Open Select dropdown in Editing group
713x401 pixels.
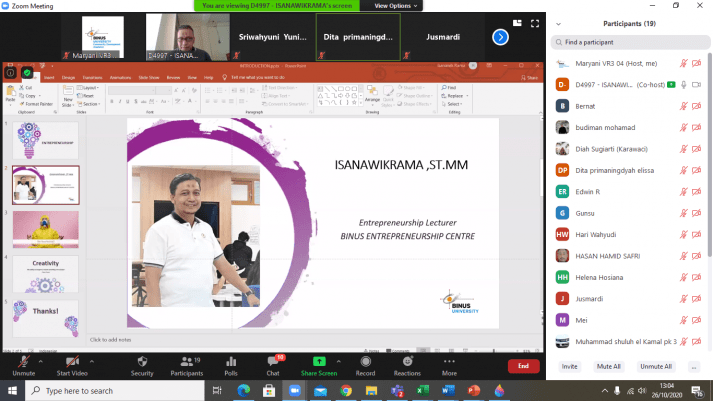coord(452,104)
